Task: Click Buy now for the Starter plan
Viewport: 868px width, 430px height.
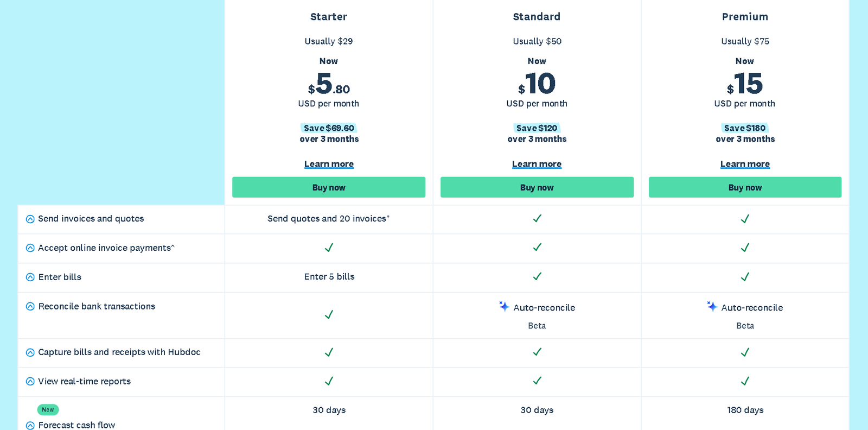Action: point(329,187)
